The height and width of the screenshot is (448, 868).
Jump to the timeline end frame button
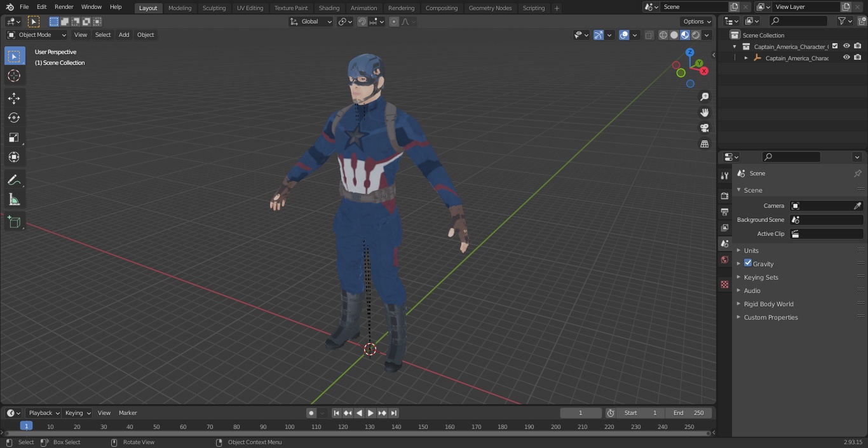[x=393, y=413]
